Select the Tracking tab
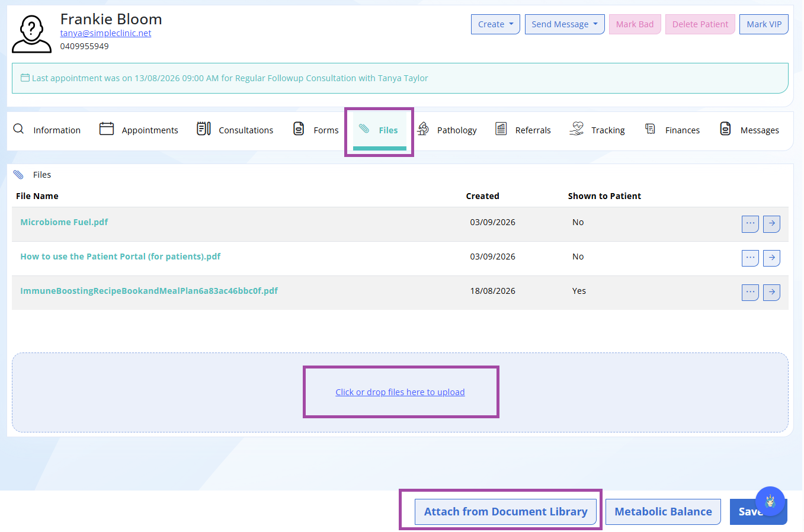Viewport: 804px width, 532px height. [597, 130]
